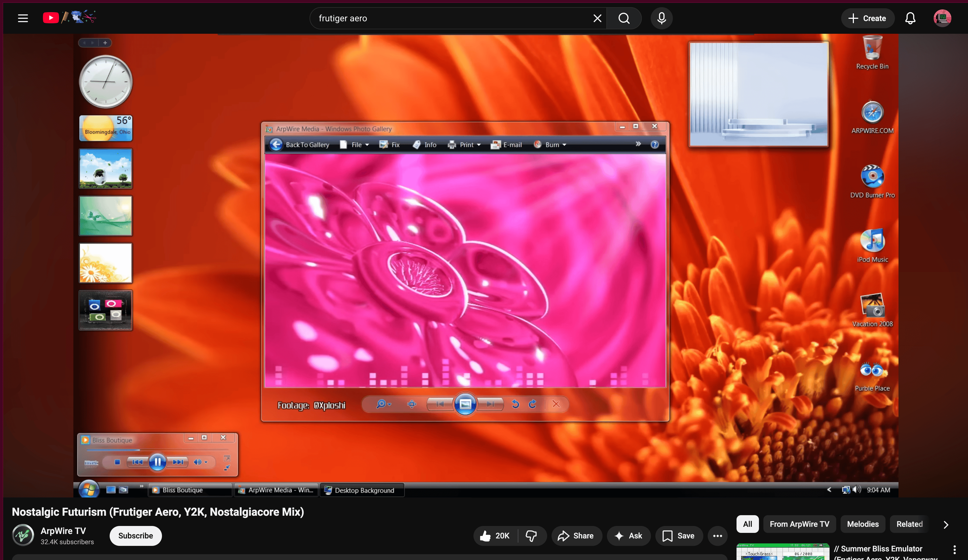This screenshot has height=560, width=968.
Task: Click the Bliss Boutique seek progress bar
Action: [x=158, y=450]
